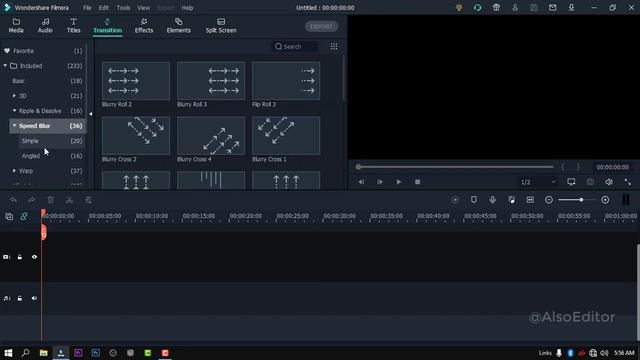Open the Windows Start menu
640x360 pixels.
pyautogui.click(x=8, y=353)
